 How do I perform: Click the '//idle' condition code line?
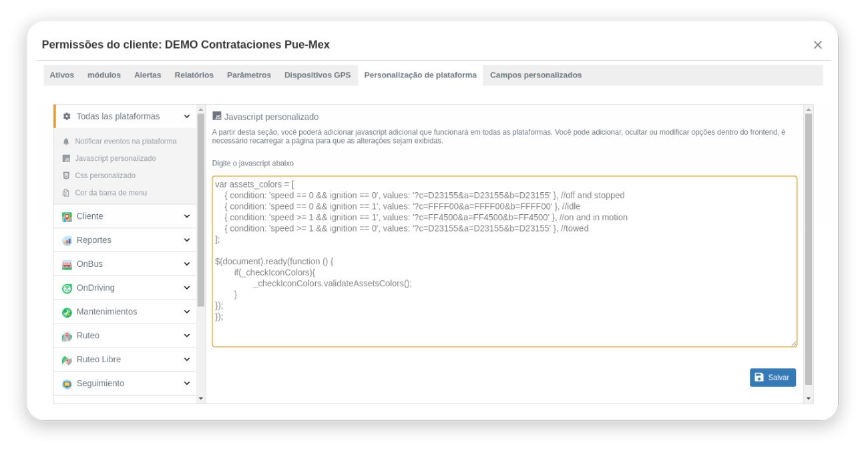tap(403, 207)
